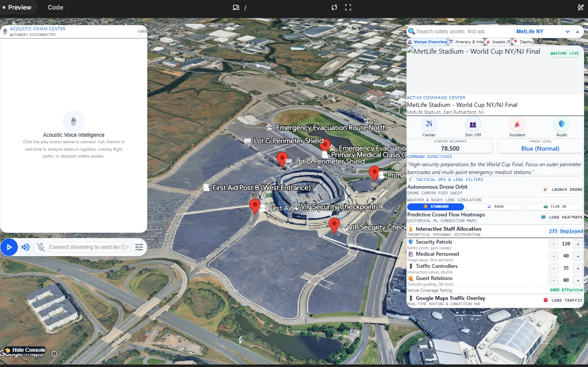This screenshot has height=367, width=588.
Task: Unmute the crossed-out microphone icon
Action: point(41,247)
